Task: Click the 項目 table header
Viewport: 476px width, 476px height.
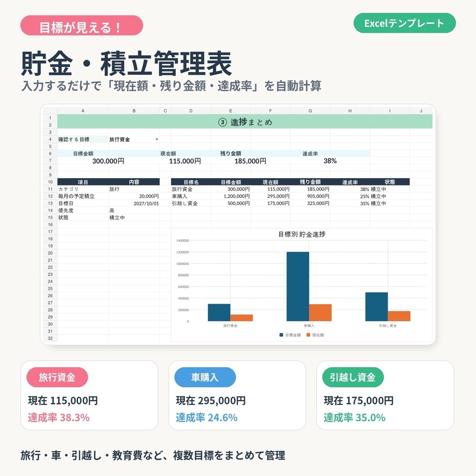Action: 83,182
